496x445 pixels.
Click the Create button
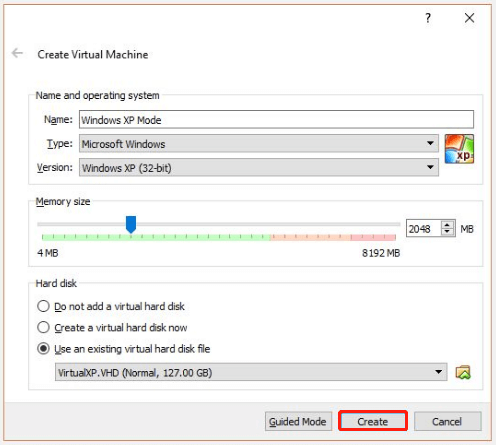(373, 422)
